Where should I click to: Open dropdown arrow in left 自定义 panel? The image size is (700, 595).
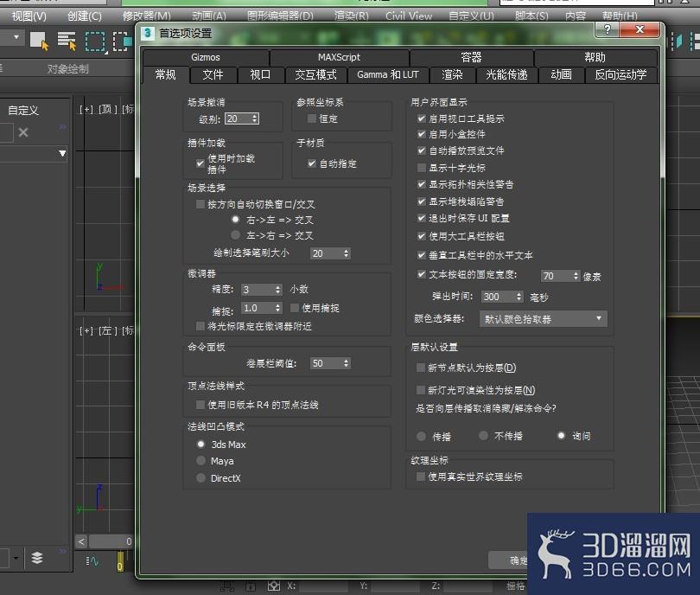pyautogui.click(x=62, y=154)
